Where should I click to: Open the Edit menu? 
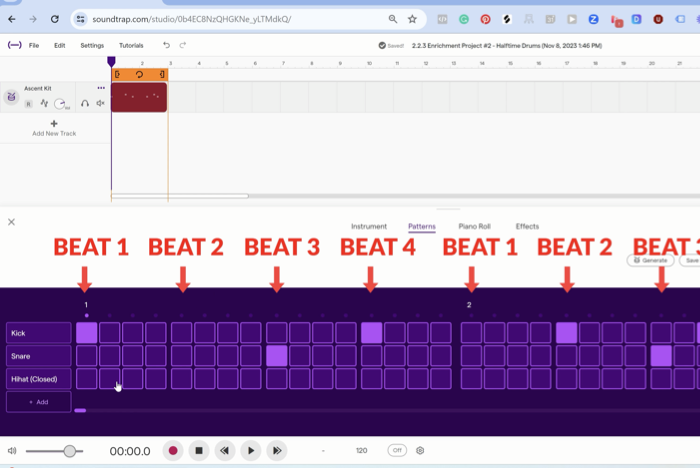[60, 46]
